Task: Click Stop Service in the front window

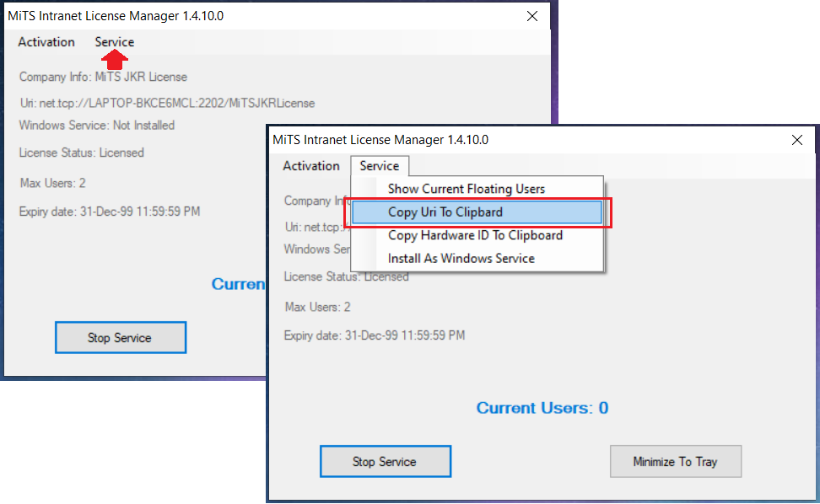Action: [386, 462]
